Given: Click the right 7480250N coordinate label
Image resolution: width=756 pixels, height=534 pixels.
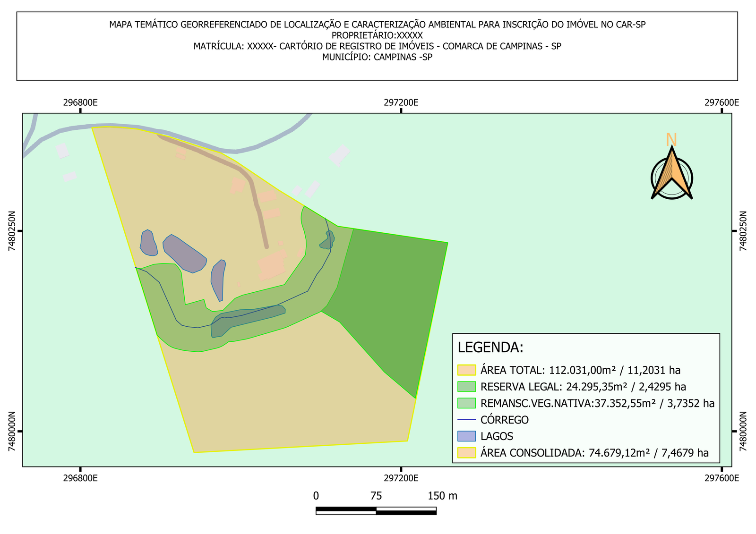Looking at the screenshot, I should pos(743,231).
